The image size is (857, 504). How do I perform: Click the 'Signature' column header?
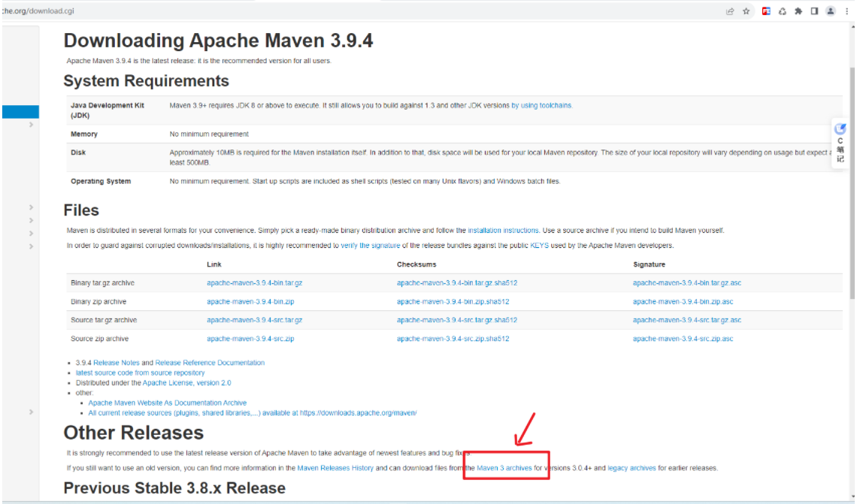click(x=650, y=264)
